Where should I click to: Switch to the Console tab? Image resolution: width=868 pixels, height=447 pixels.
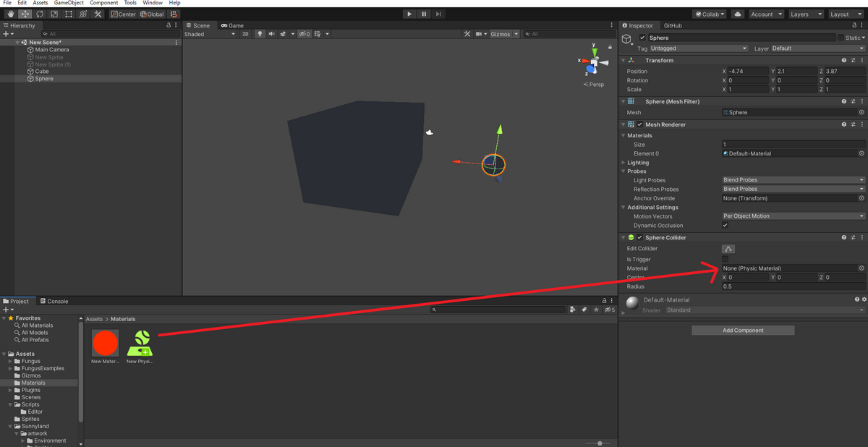click(55, 301)
